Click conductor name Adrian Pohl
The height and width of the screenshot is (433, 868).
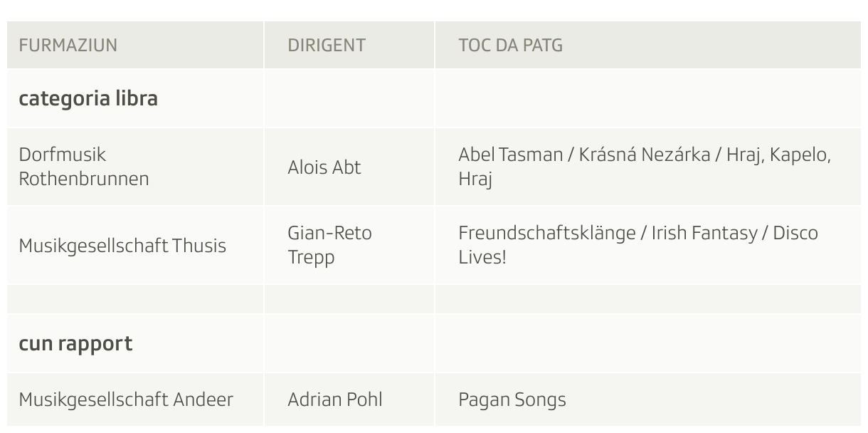pyautogui.click(x=335, y=400)
